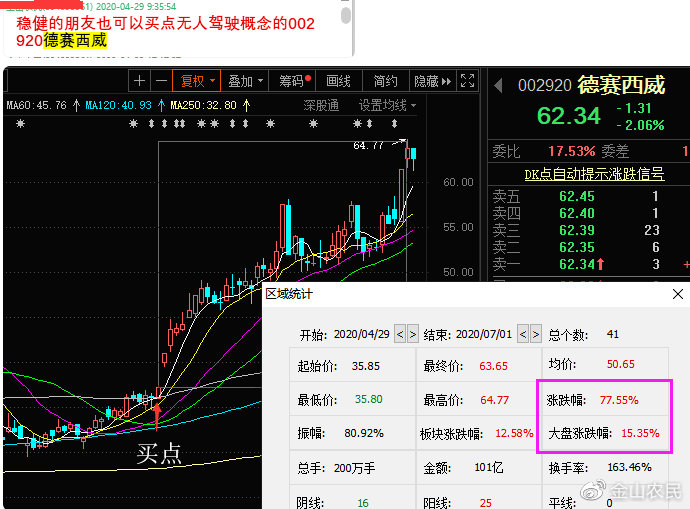Click the 换手率 163.46% cell

pyautogui.click(x=606, y=468)
